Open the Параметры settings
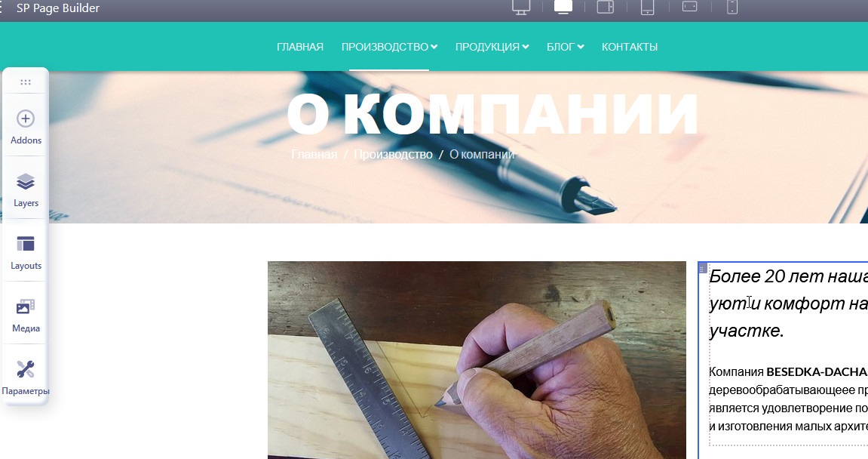 (26, 377)
